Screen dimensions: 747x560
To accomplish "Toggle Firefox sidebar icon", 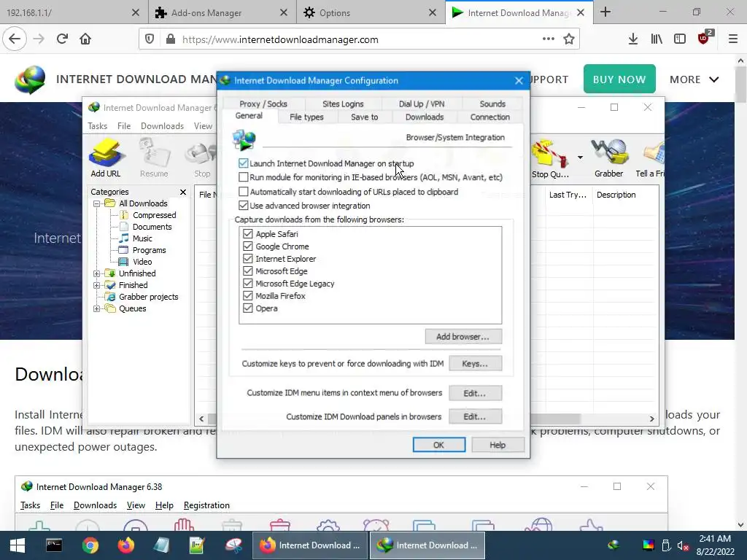I will [680, 39].
